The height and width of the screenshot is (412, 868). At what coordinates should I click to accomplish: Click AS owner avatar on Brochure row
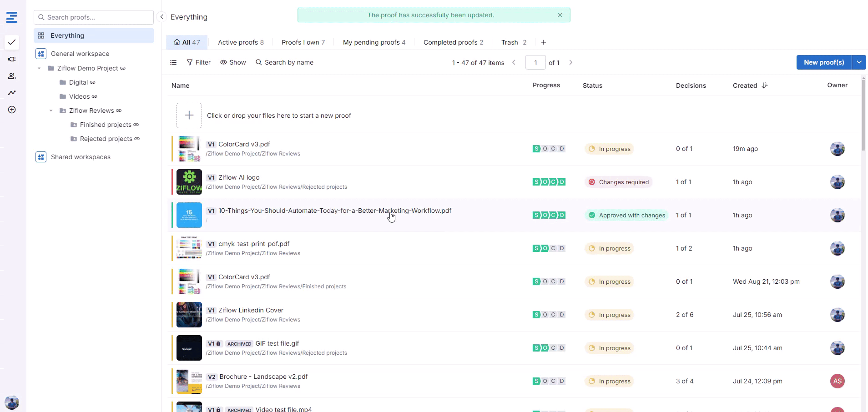[838, 381]
